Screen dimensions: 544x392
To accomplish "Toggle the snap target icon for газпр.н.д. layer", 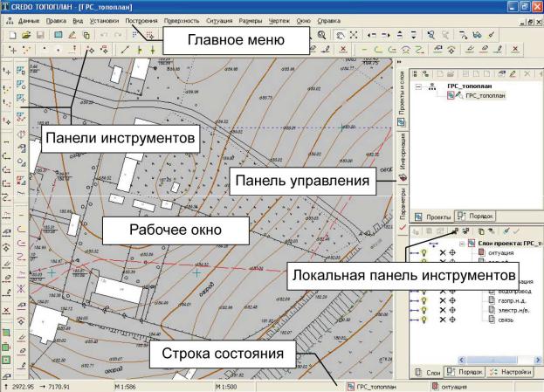I will point(452,300).
